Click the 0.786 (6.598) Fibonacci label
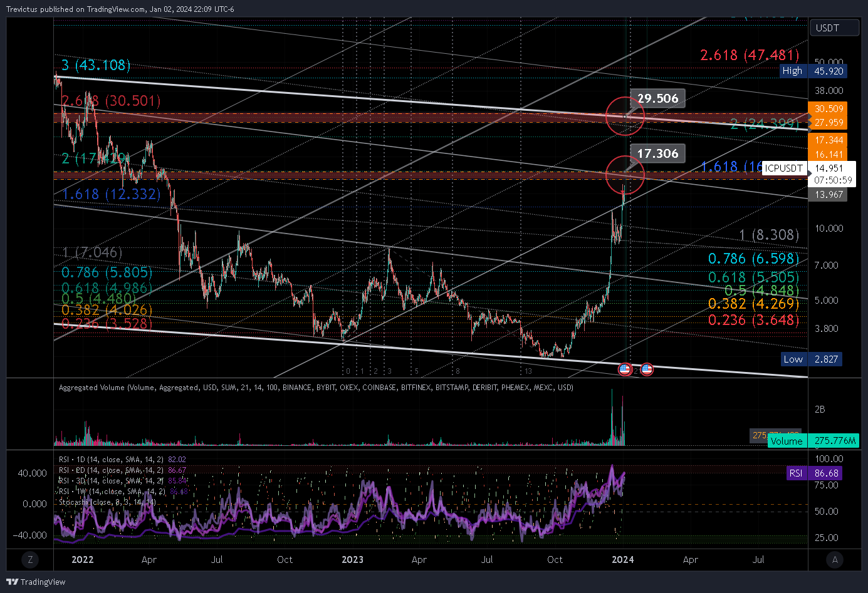 754,259
